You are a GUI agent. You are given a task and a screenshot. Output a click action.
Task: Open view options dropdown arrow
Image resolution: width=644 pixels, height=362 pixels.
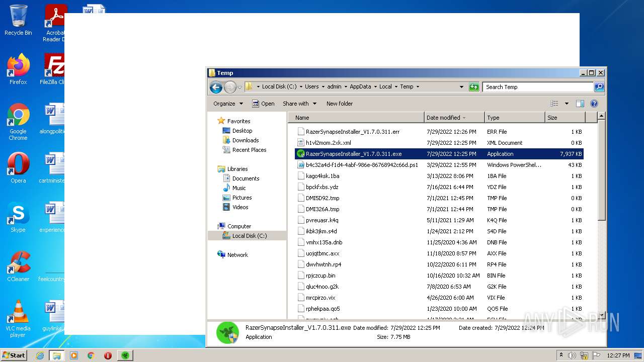pos(567,104)
